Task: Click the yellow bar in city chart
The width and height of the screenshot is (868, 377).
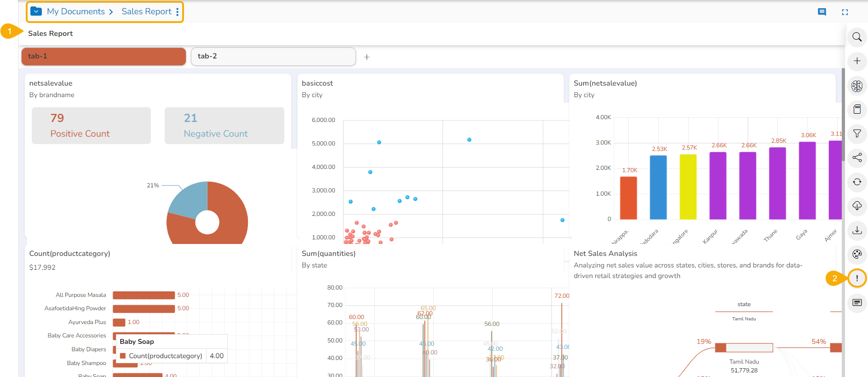Action: pyautogui.click(x=688, y=186)
